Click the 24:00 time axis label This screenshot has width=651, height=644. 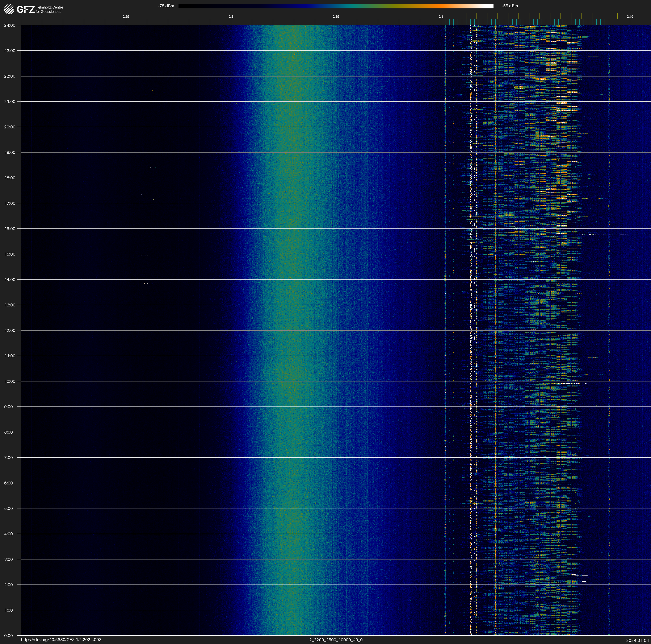[x=10, y=25]
